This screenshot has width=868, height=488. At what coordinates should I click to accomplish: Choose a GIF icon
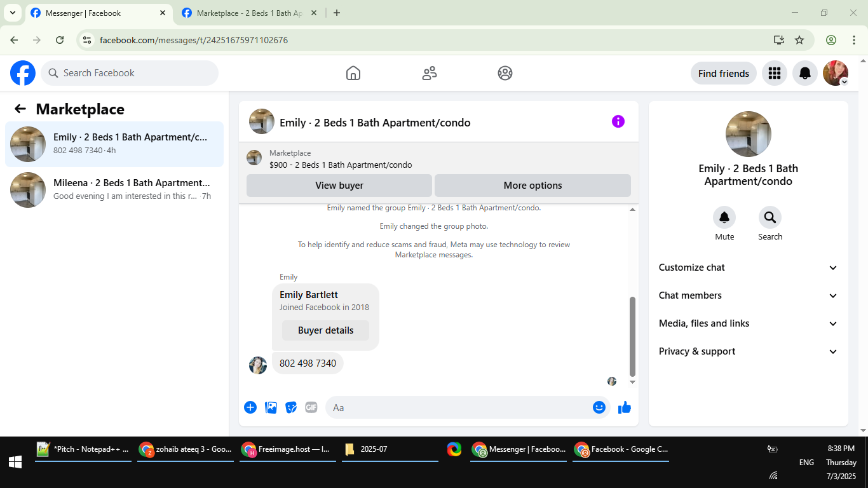pos(311,407)
